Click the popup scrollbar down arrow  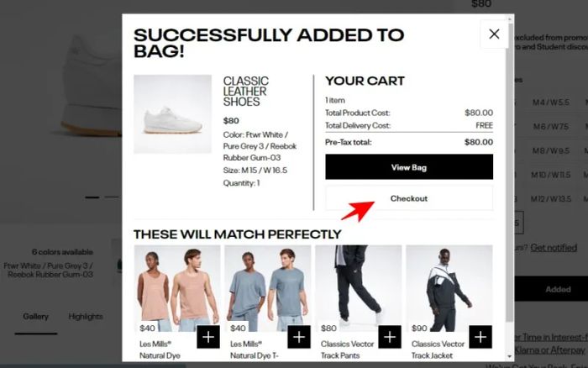pyautogui.click(x=509, y=356)
